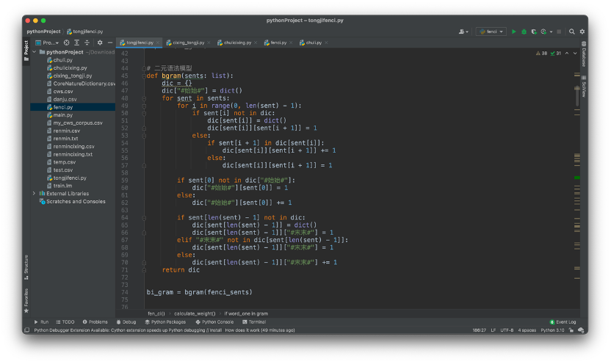
Task: Click UTF-8 encoding in status bar
Action: click(507, 330)
